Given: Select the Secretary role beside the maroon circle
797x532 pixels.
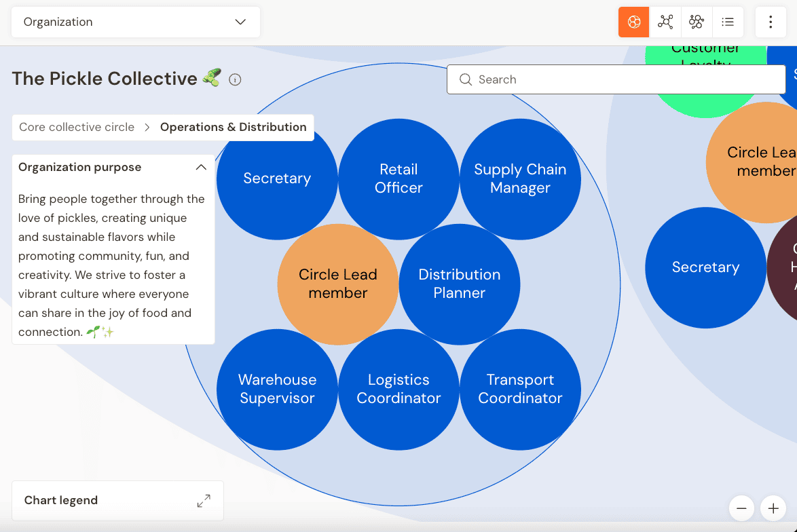Looking at the screenshot, I should [x=705, y=267].
